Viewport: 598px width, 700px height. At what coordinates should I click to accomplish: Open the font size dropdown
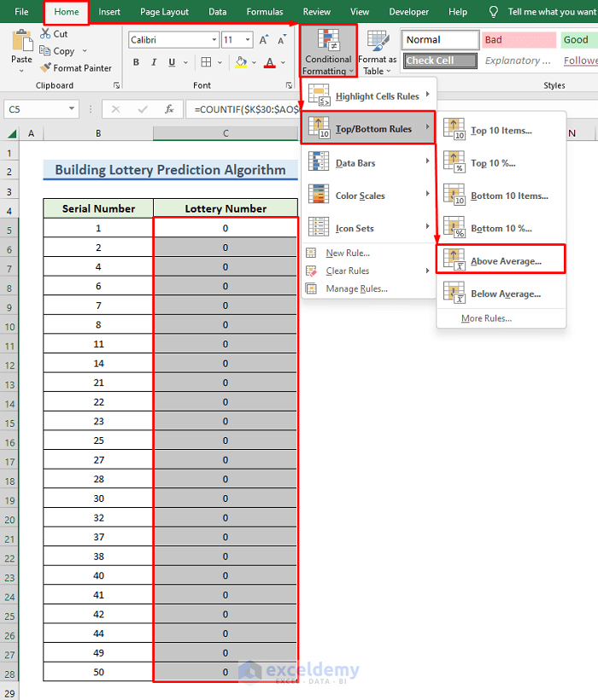click(x=248, y=40)
